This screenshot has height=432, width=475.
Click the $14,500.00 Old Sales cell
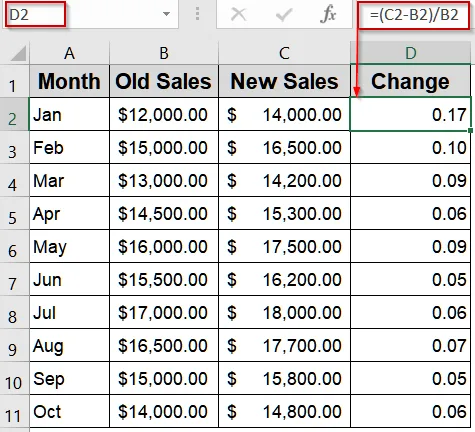pyautogui.click(x=164, y=213)
